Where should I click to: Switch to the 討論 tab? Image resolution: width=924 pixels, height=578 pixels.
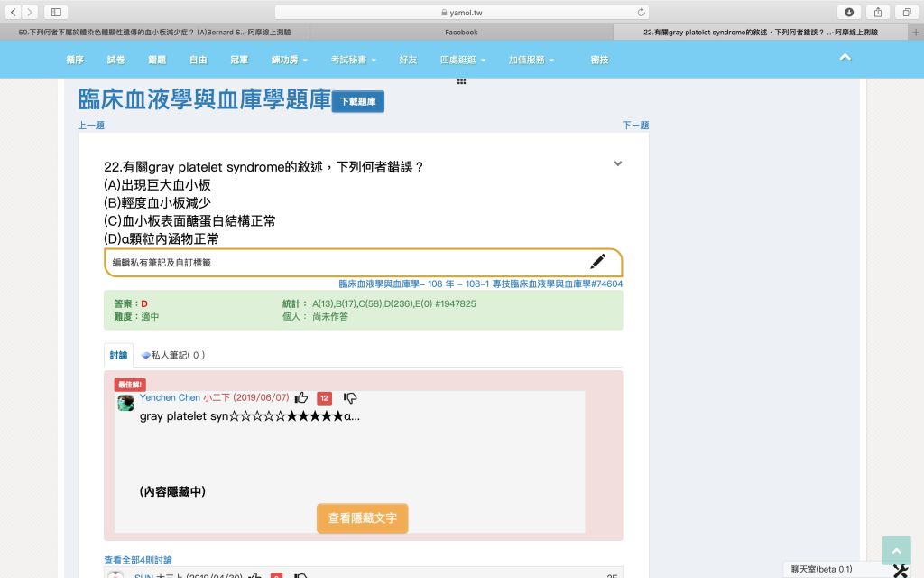coord(117,354)
